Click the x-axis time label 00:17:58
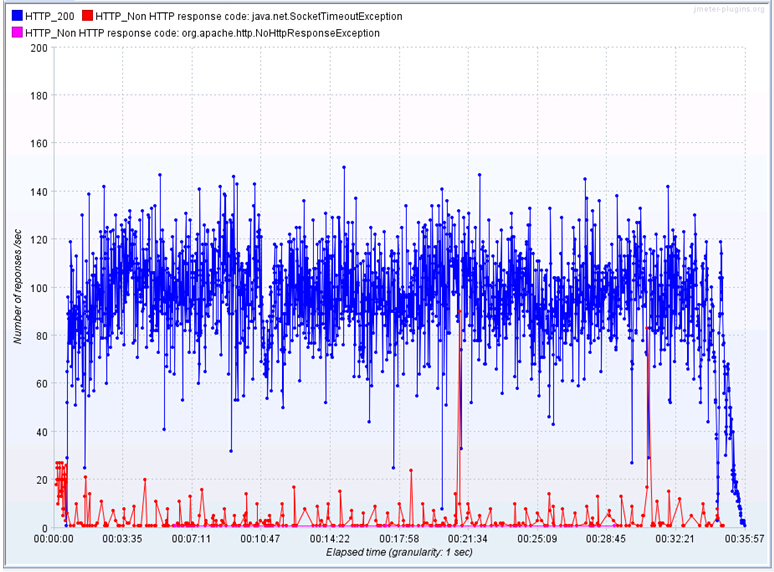This screenshot has width=774, height=572. (x=399, y=539)
